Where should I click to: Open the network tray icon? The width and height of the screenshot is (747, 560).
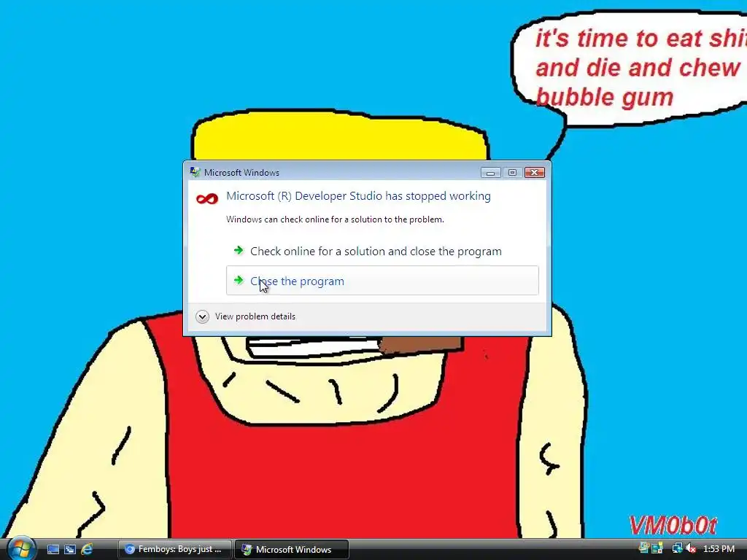pyautogui.click(x=677, y=549)
